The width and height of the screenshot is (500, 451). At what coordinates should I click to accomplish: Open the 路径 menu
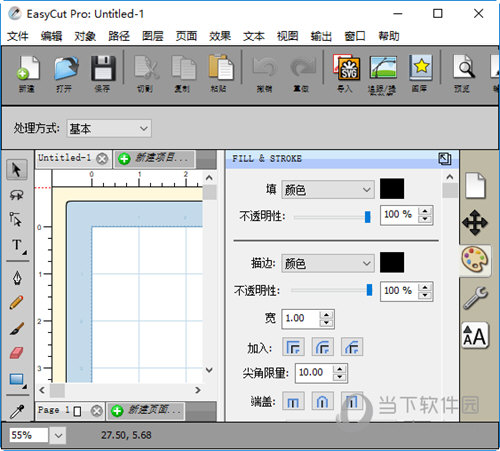[119, 36]
